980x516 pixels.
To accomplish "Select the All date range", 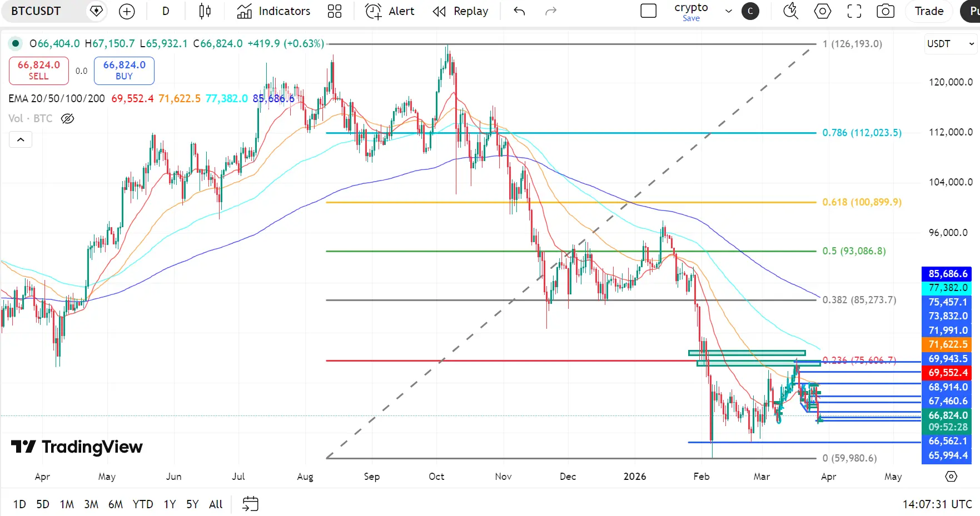I will (x=216, y=504).
